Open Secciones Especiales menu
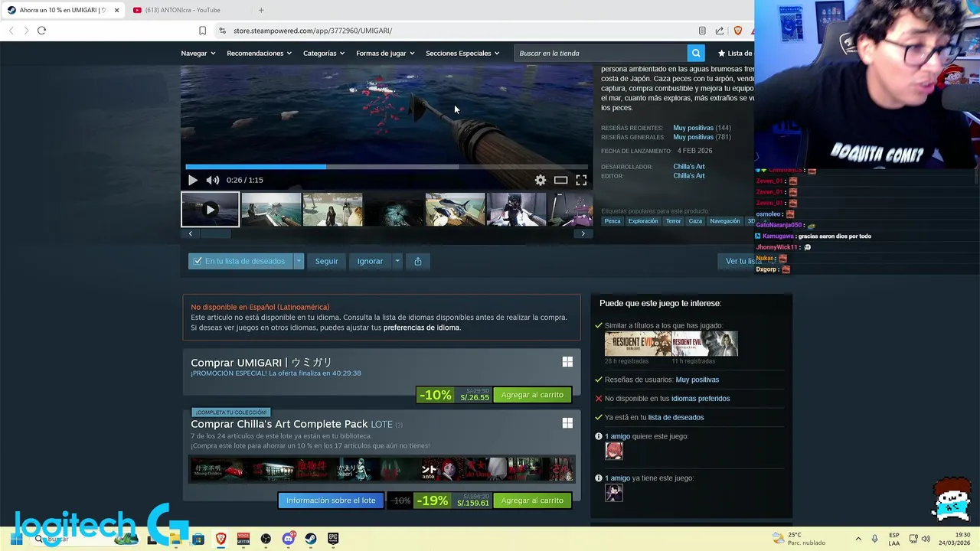 [x=462, y=53]
